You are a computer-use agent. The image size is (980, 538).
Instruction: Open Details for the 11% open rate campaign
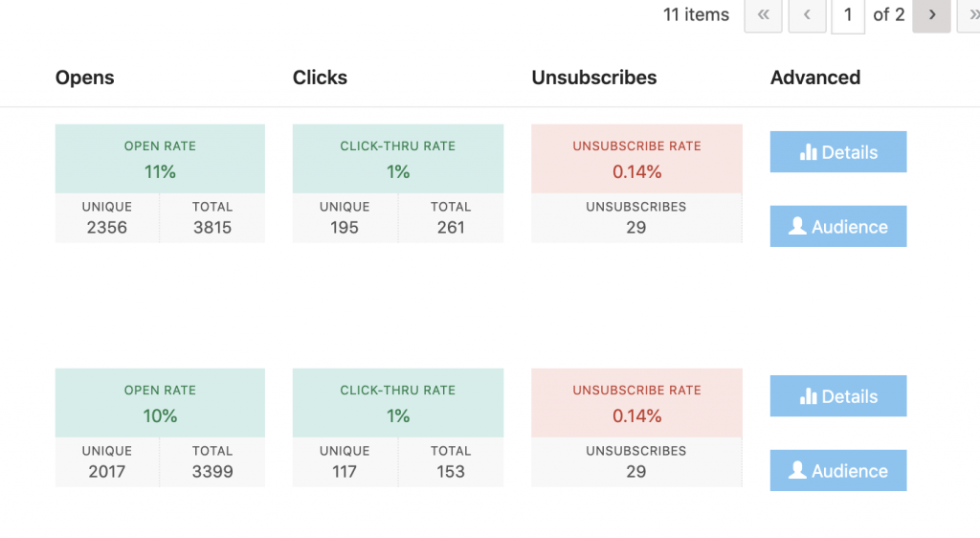point(838,152)
